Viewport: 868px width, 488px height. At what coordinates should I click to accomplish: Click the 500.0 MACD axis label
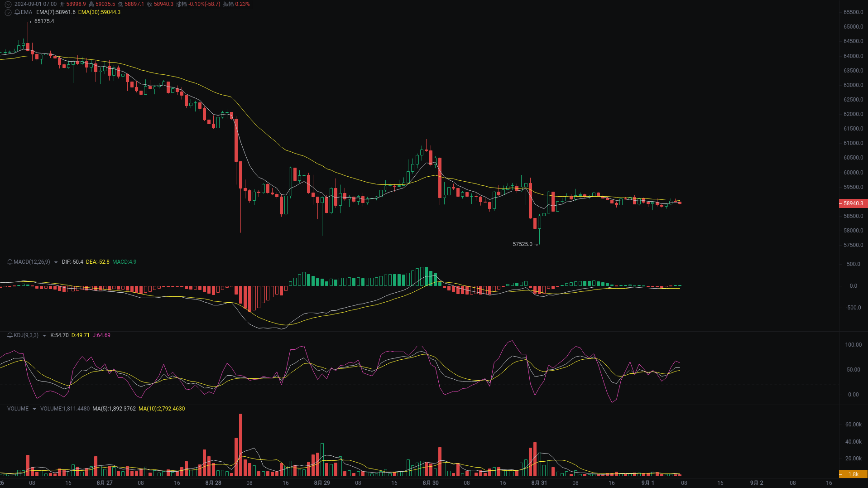pyautogui.click(x=854, y=264)
